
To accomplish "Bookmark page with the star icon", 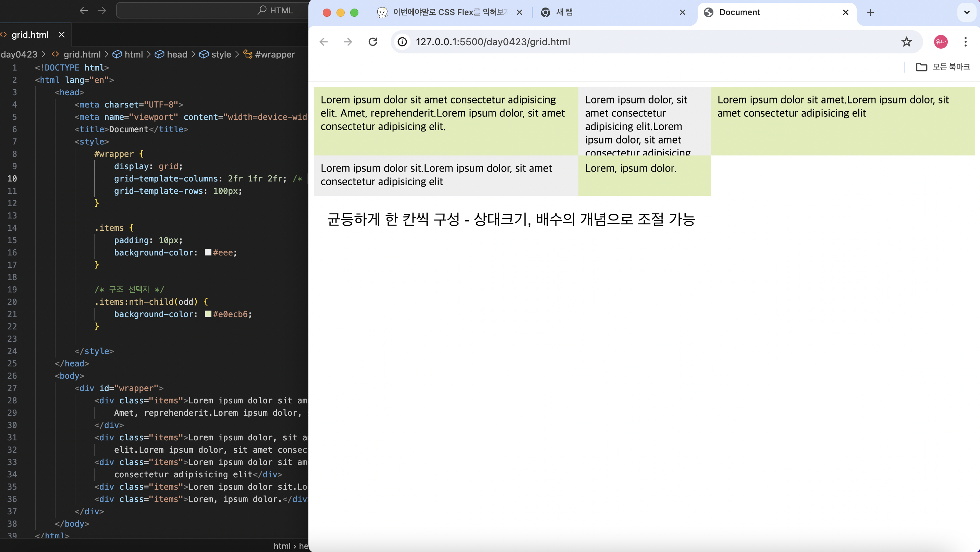I will (x=907, y=42).
